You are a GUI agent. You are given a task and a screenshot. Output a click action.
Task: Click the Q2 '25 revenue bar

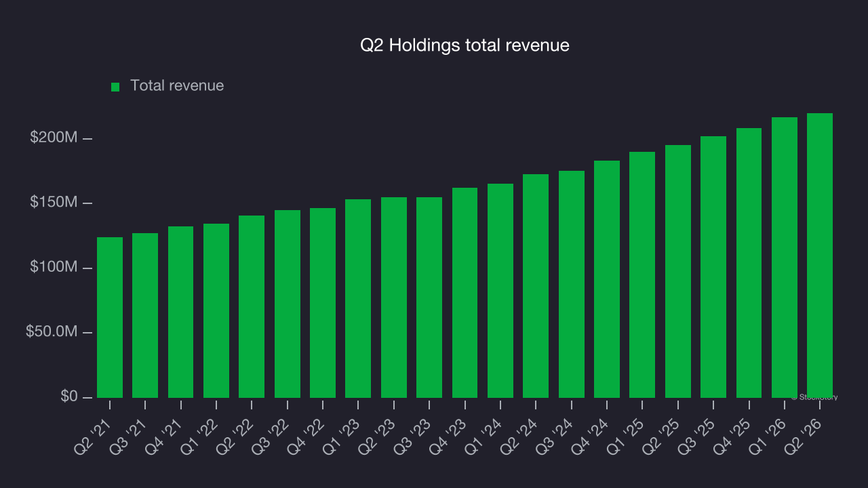678,271
